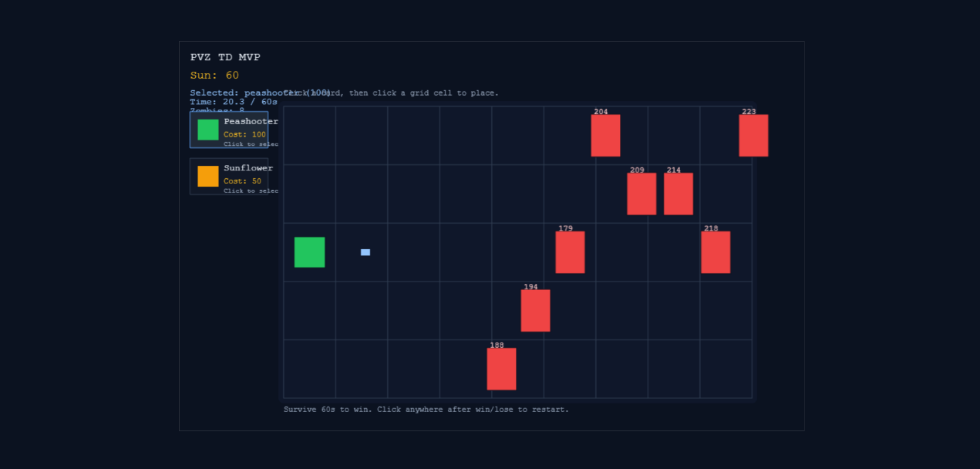980x469 pixels.
Task: Click the zombie labeled 223
Action: pyautogui.click(x=753, y=136)
